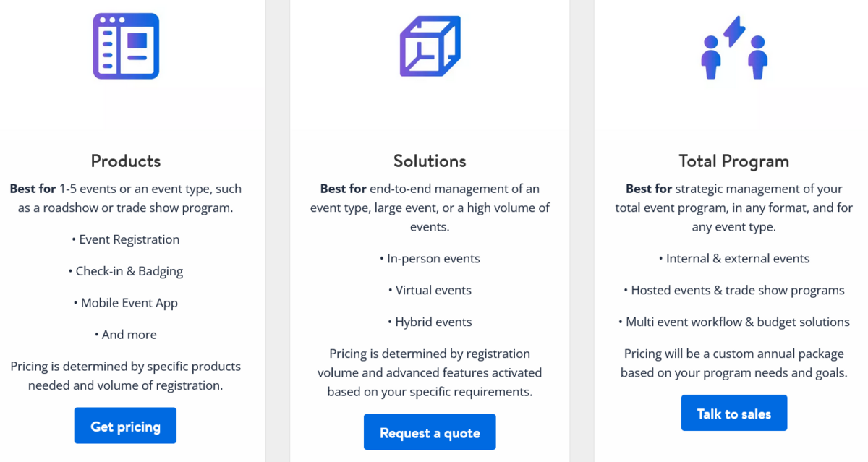Click the Products dashboard layout icon
This screenshot has width=868, height=462.
tap(126, 46)
